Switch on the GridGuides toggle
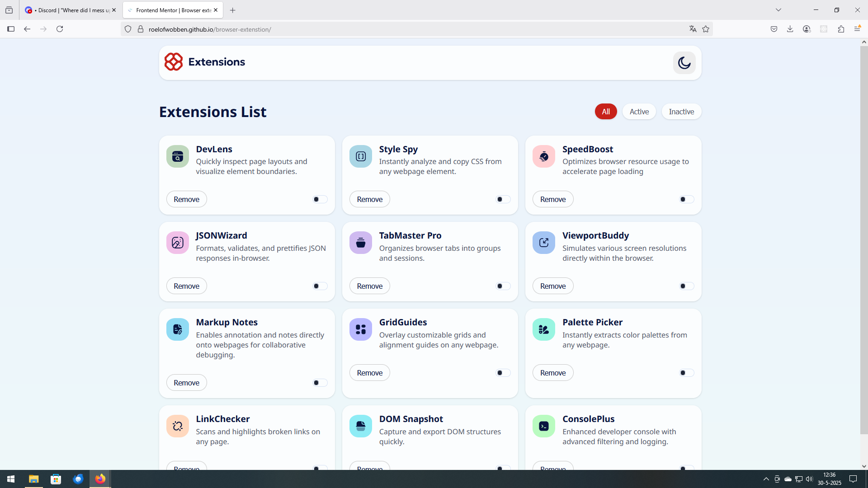The image size is (868, 488). tap(503, 373)
